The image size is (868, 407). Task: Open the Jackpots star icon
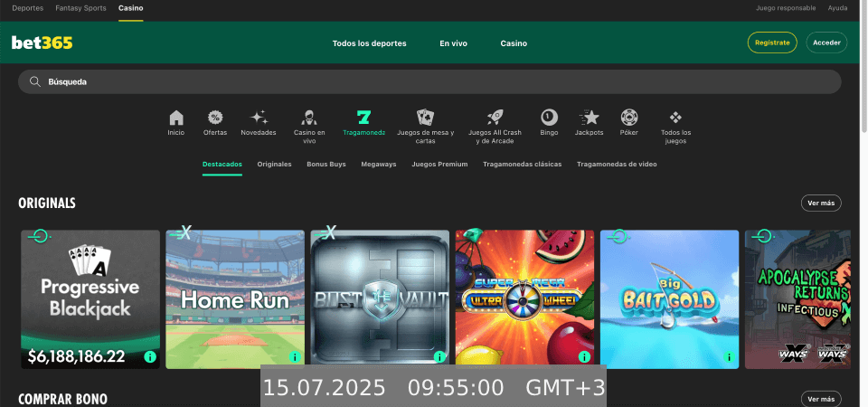[x=589, y=118]
